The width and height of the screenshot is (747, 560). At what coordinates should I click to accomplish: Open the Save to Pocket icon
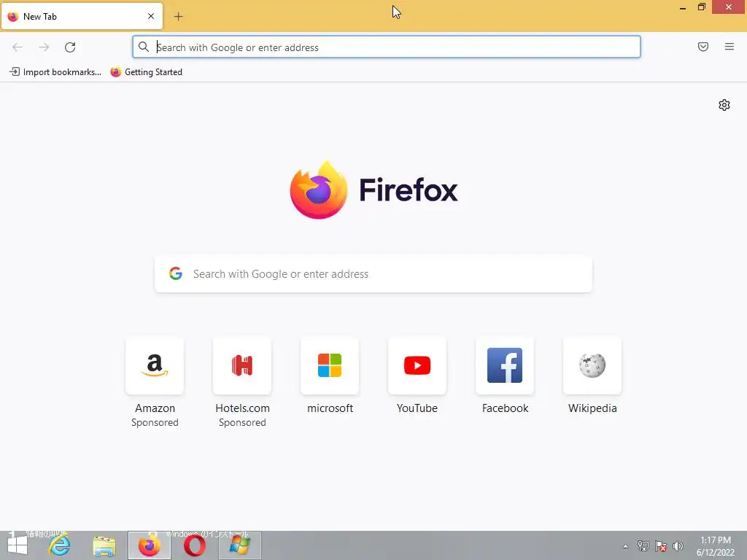tap(703, 47)
